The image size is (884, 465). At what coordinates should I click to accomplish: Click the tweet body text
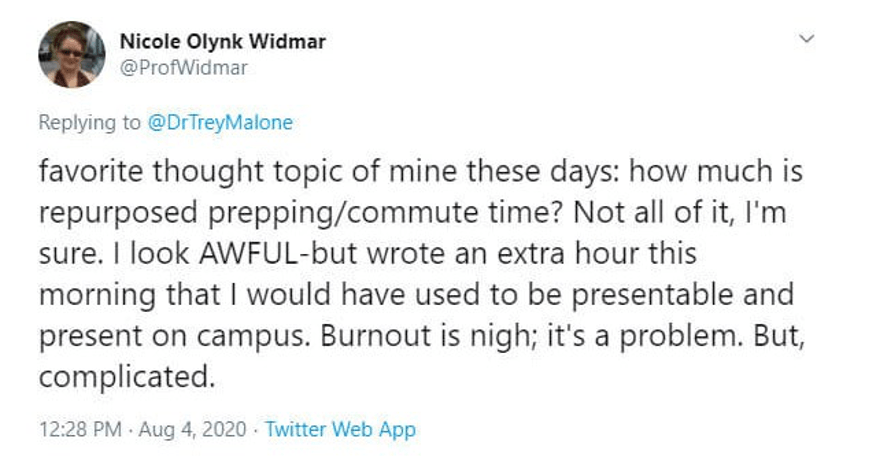point(422,274)
